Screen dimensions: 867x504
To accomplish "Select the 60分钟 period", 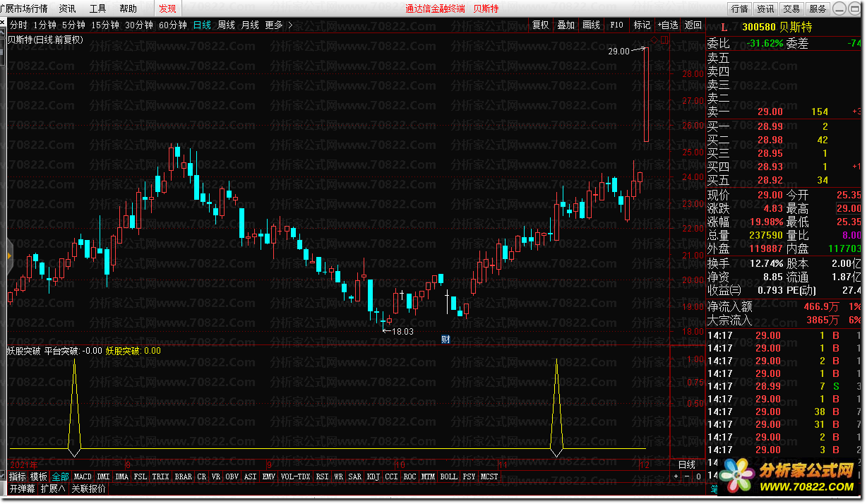I will click(173, 25).
